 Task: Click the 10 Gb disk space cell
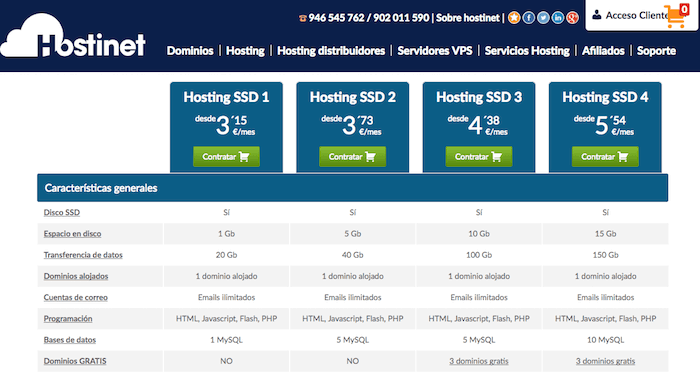(x=479, y=234)
